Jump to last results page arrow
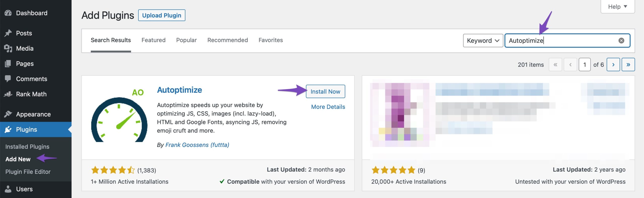The height and width of the screenshot is (198, 644). (x=628, y=65)
